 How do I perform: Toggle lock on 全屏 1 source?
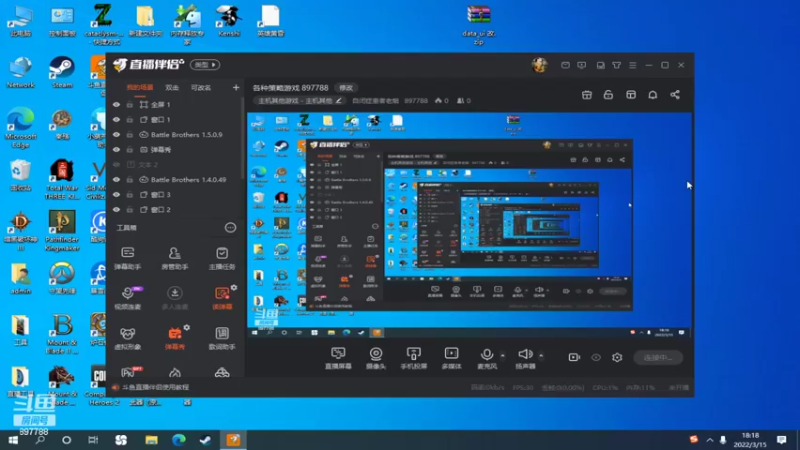pyautogui.click(x=130, y=105)
